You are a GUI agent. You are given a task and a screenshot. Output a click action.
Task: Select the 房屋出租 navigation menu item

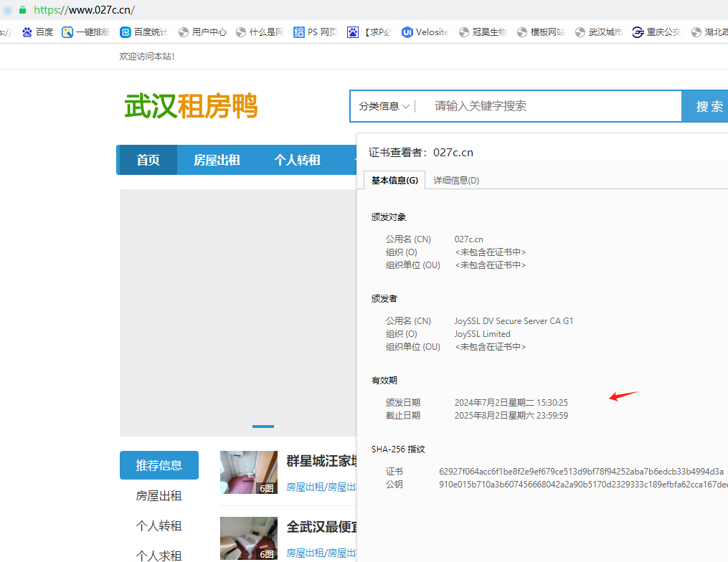[217, 160]
